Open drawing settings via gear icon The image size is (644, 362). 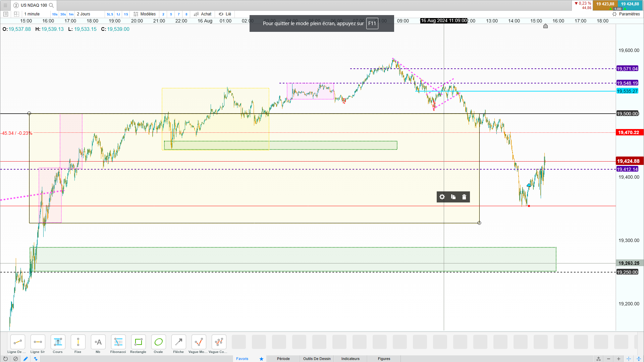442,197
